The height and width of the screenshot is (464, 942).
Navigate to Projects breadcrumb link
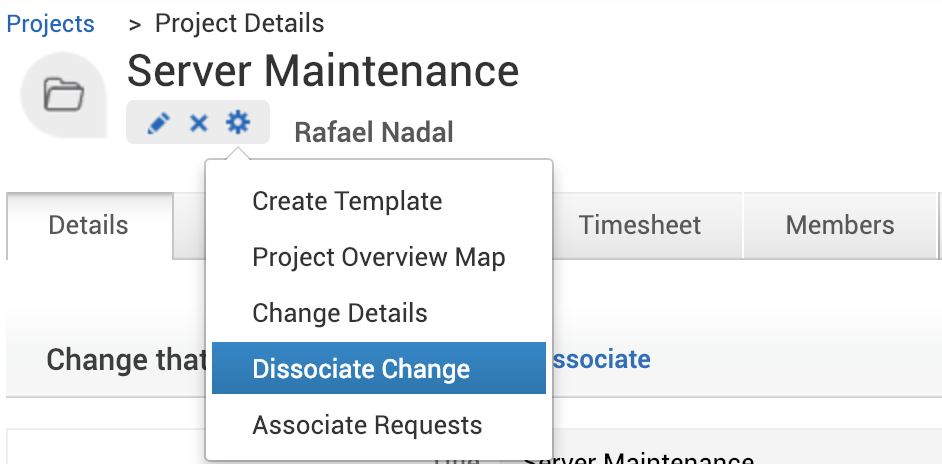click(x=51, y=23)
